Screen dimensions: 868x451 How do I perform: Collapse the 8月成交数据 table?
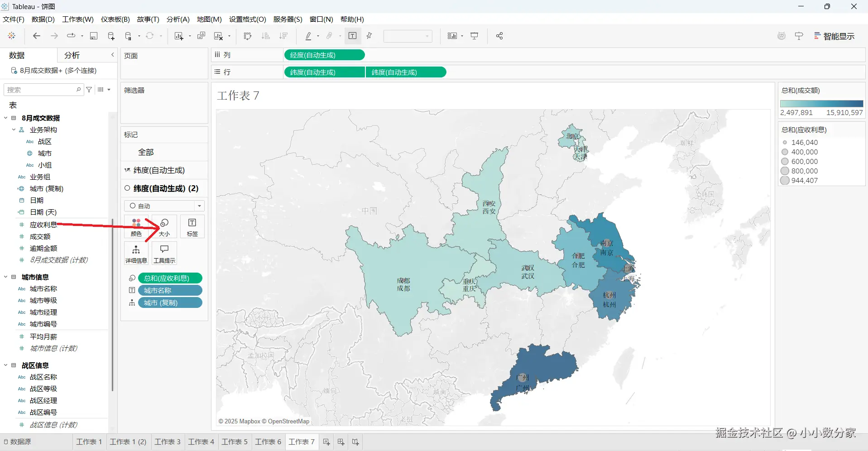click(5, 118)
